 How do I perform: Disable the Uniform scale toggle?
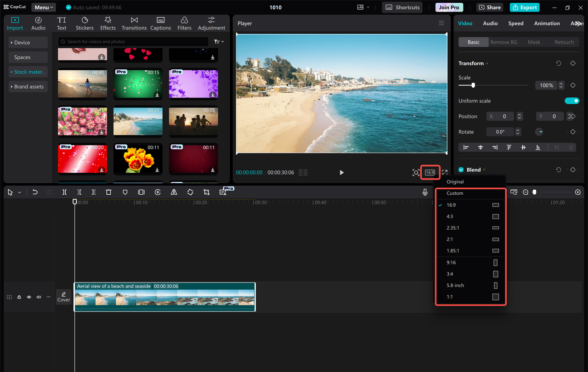(x=572, y=101)
